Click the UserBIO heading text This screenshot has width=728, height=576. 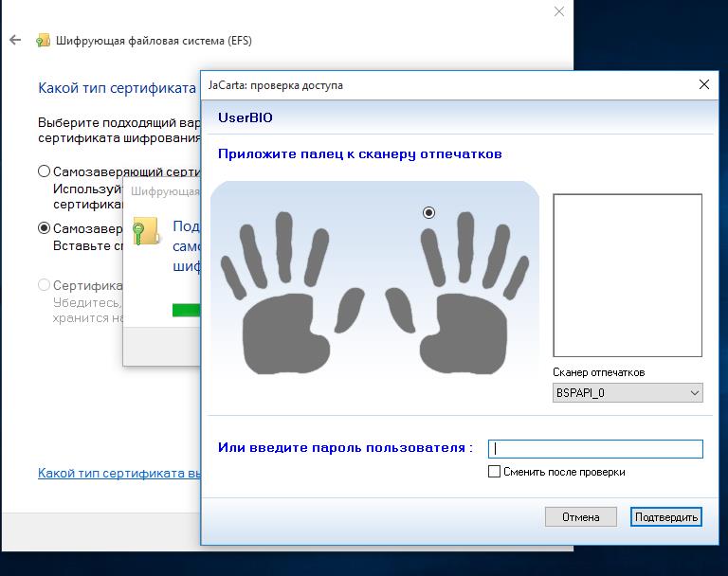(246, 117)
